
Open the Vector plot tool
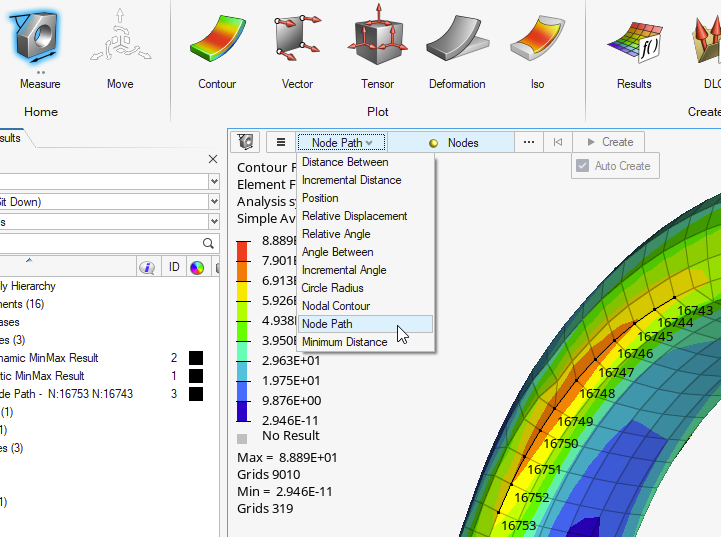point(297,39)
